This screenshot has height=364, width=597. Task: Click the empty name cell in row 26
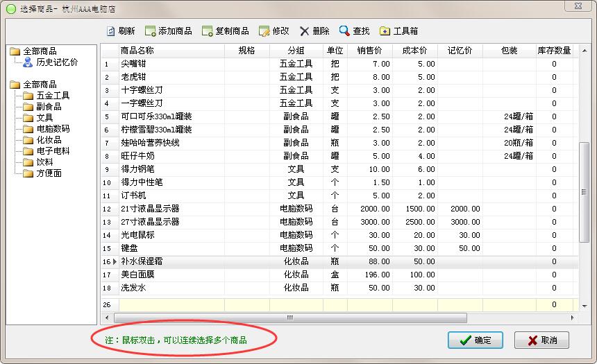coord(171,304)
